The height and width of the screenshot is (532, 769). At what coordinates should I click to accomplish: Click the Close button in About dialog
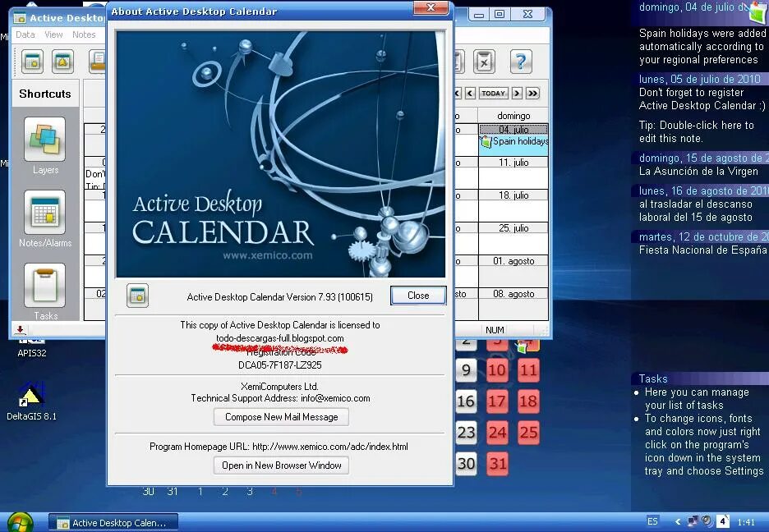click(418, 296)
